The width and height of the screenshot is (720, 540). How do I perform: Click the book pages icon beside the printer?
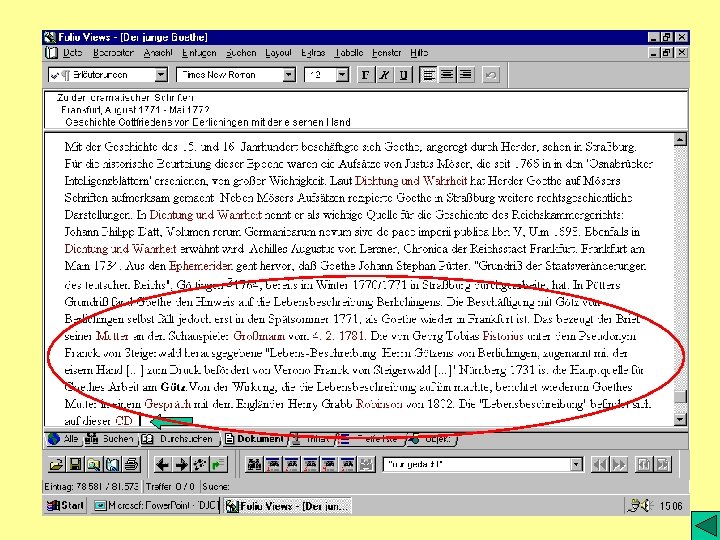click(x=112, y=465)
